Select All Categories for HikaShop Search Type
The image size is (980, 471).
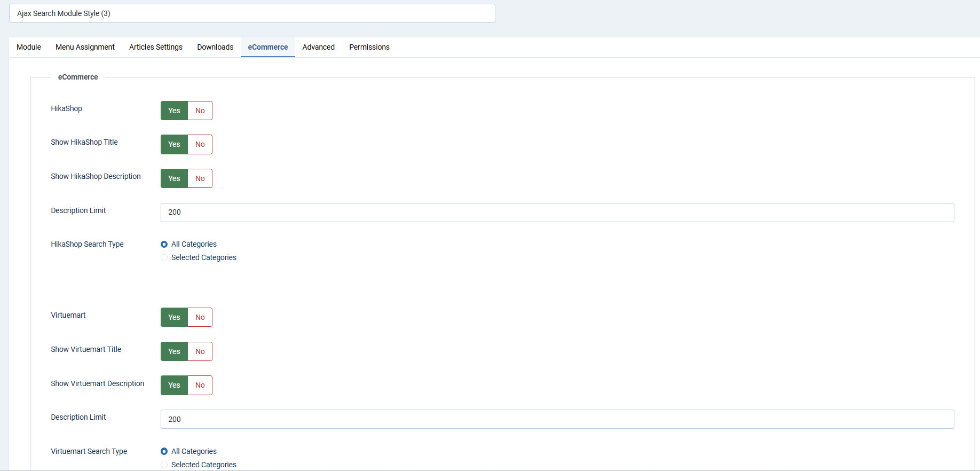click(x=164, y=244)
